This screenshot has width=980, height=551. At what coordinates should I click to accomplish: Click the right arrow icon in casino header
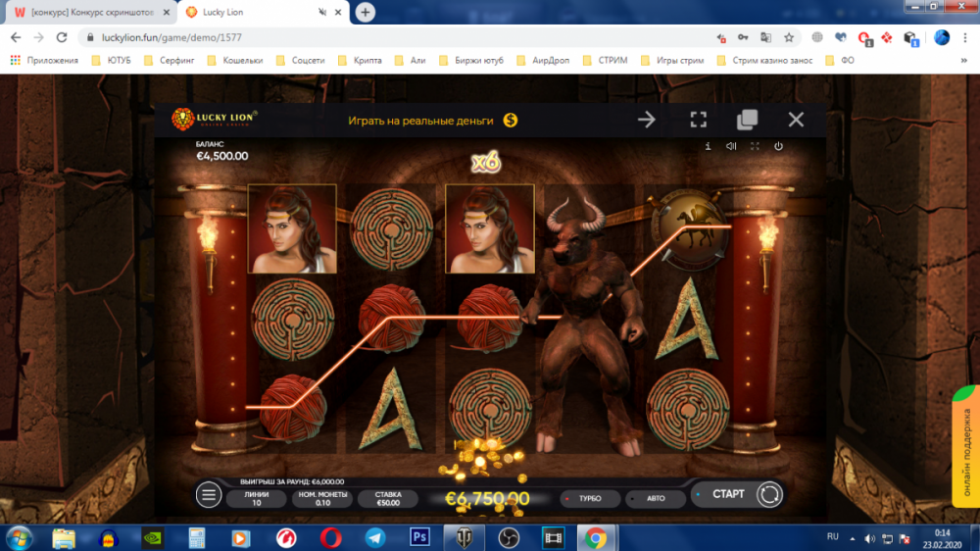point(647,120)
